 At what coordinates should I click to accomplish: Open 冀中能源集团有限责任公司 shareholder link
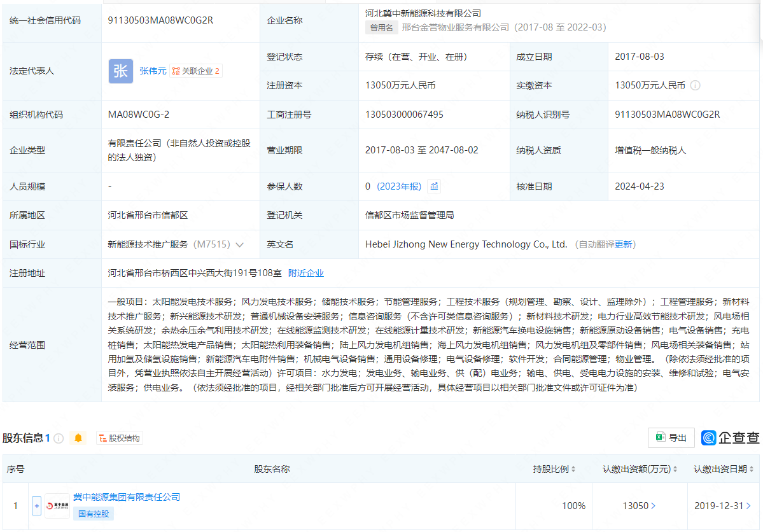pyautogui.click(x=127, y=497)
